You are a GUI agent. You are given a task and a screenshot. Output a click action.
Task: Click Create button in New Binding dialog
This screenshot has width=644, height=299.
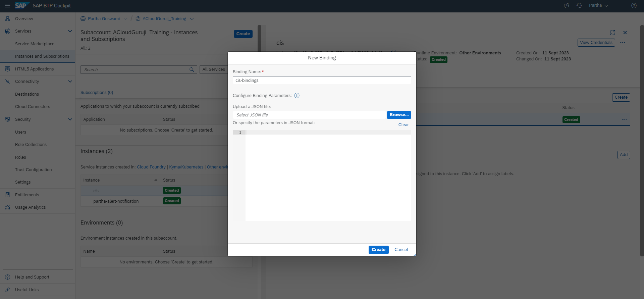(x=378, y=250)
